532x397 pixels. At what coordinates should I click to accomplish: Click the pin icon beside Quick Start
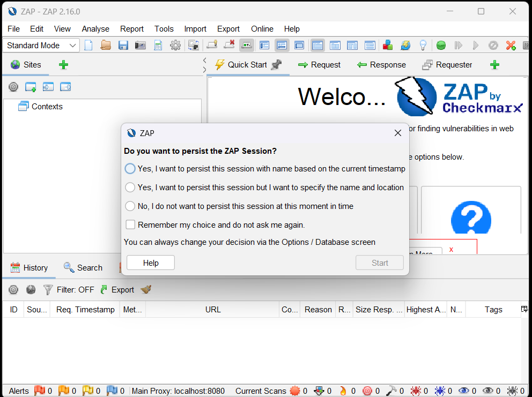pos(277,64)
